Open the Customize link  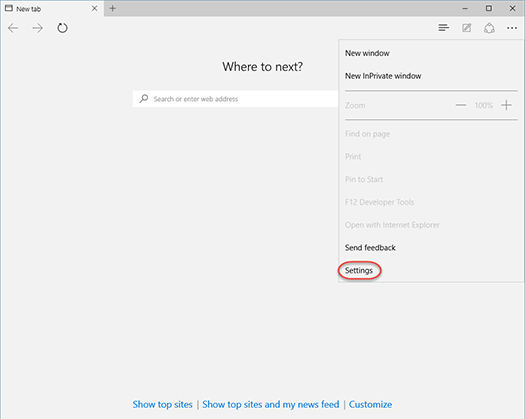click(370, 405)
